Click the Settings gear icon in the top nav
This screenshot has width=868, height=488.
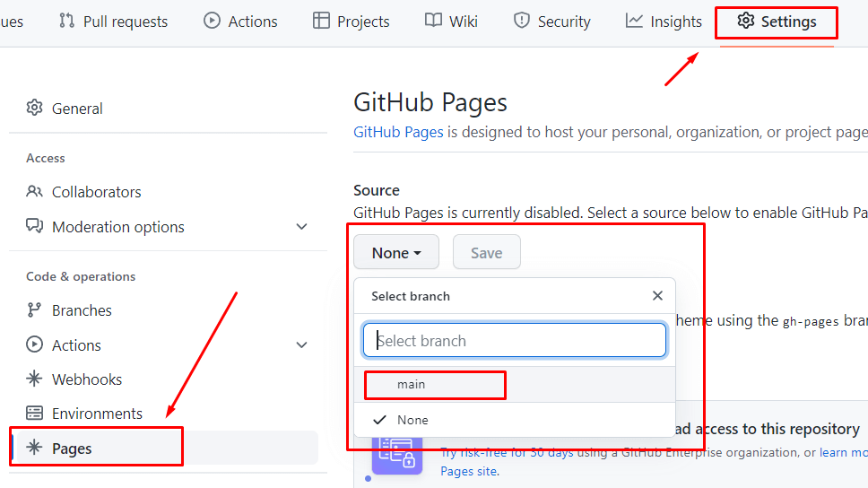click(x=746, y=21)
